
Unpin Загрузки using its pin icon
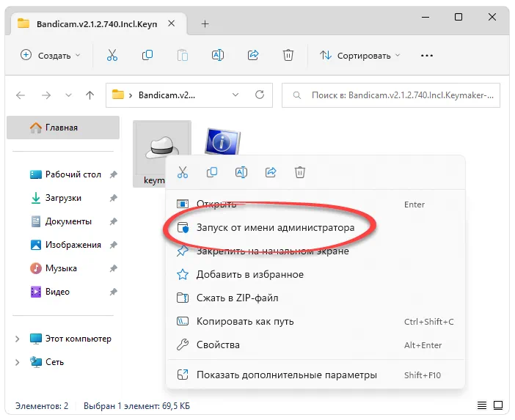(x=113, y=198)
